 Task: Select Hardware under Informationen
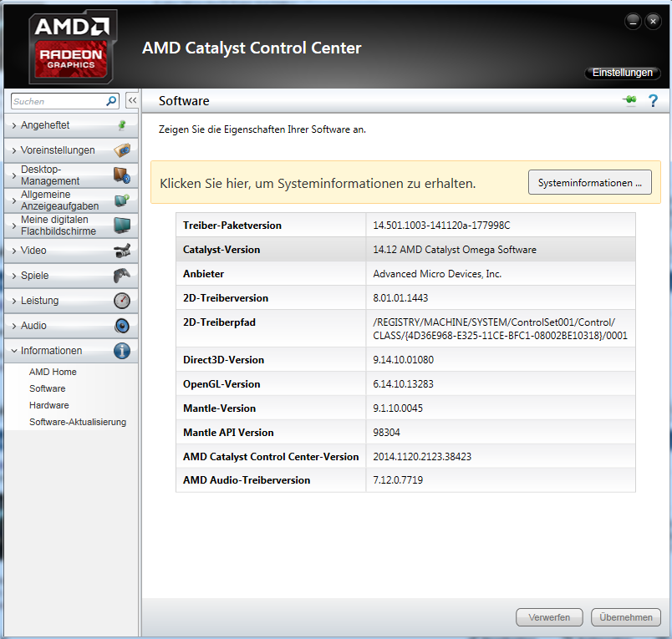click(x=48, y=405)
